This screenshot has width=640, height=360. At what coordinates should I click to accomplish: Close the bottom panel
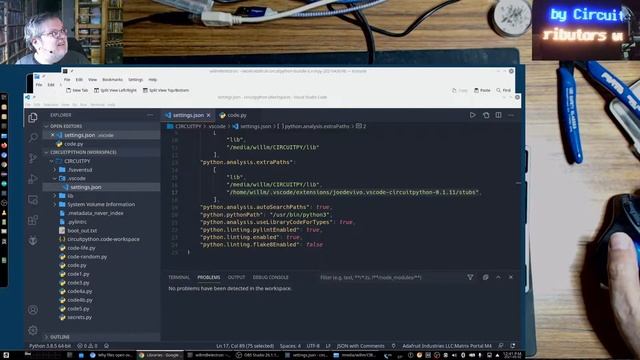click(x=511, y=277)
